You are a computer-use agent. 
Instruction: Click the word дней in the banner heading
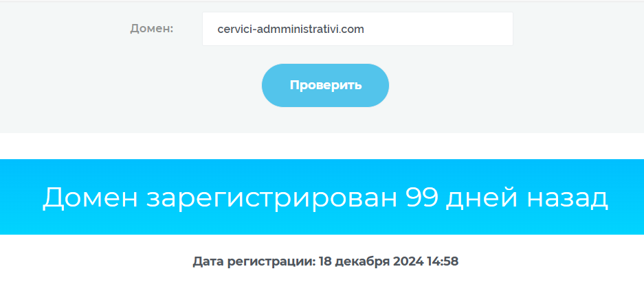(482, 198)
